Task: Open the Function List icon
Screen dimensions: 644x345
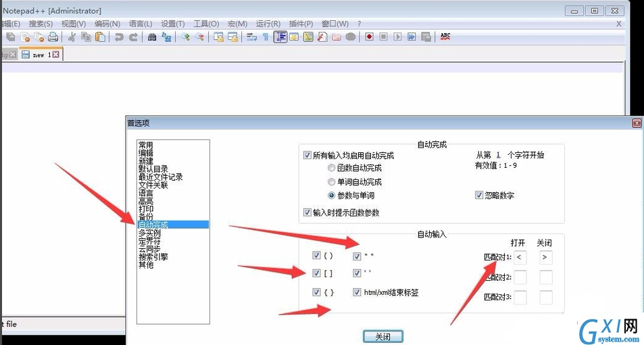Action: [322, 37]
